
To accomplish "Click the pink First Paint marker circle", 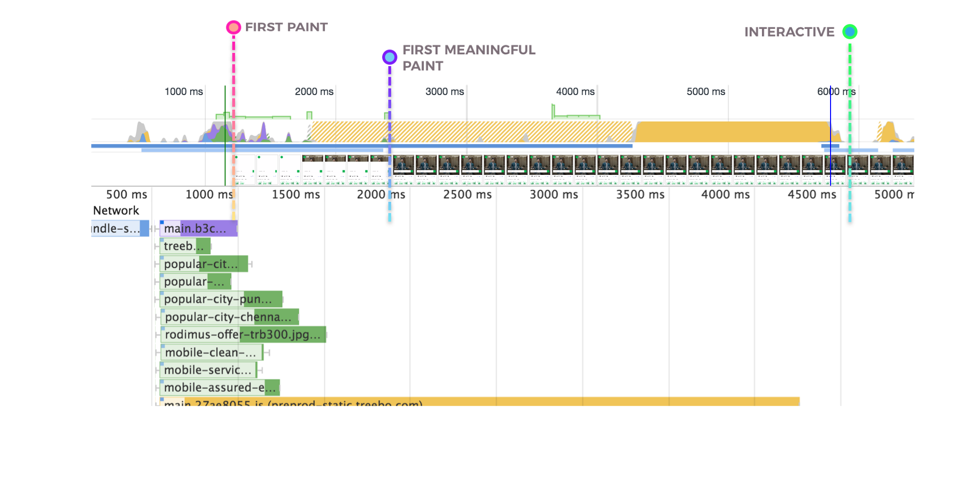I will point(234,27).
